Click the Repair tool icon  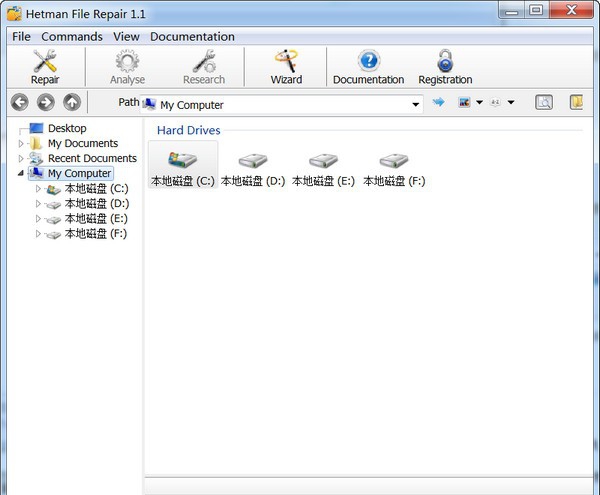click(x=45, y=61)
